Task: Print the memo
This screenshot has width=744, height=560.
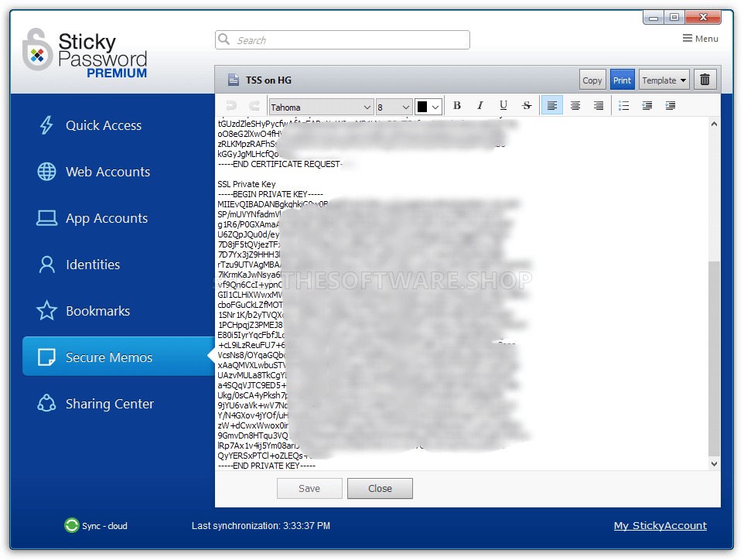Action: click(622, 80)
